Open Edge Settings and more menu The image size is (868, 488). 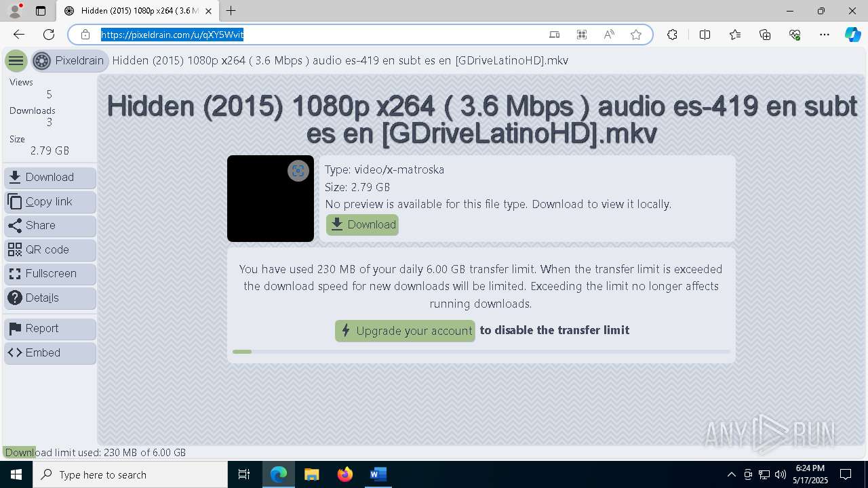tap(825, 35)
